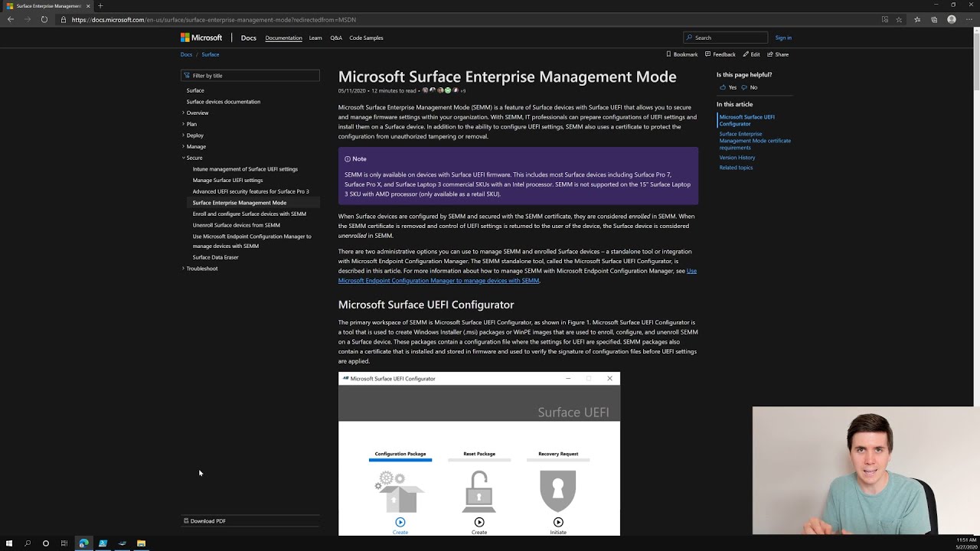Open the Q&A tab in the header
Image resolution: width=980 pixels, height=551 pixels.
coord(336,37)
